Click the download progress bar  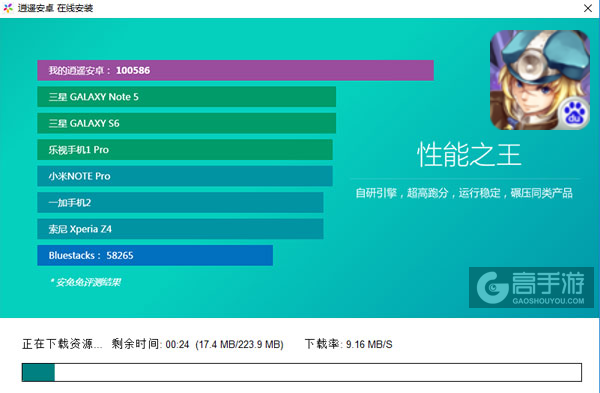point(302,372)
